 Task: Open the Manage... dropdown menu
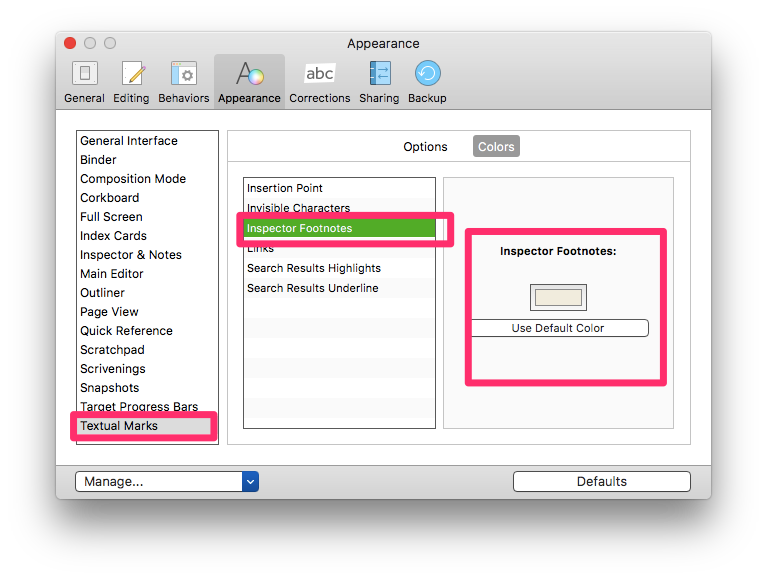pyautogui.click(x=167, y=482)
